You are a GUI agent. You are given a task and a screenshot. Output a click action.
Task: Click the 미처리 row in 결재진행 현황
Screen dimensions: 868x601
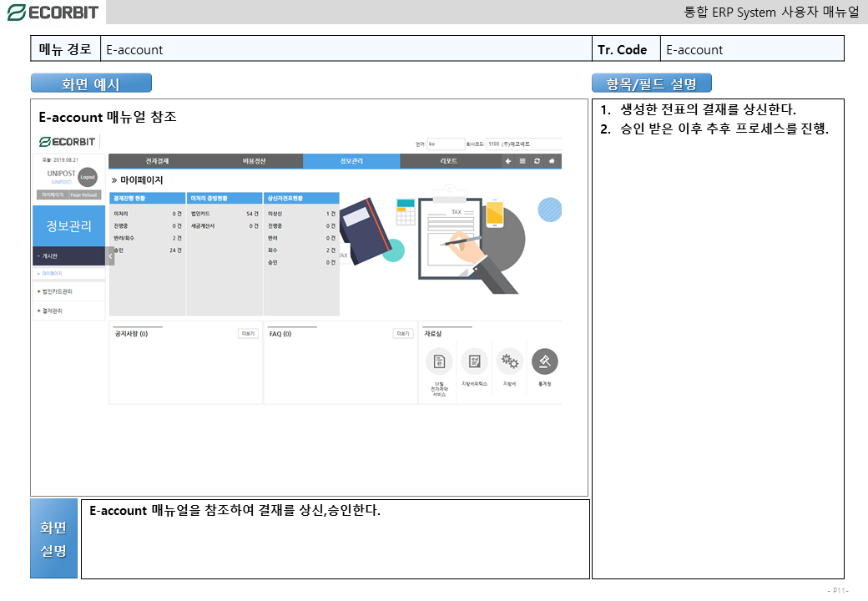click(147, 214)
